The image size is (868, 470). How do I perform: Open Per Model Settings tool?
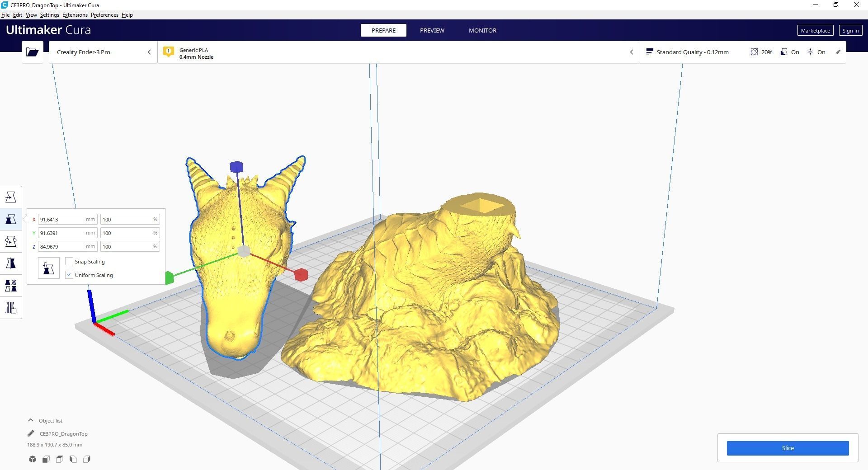[11, 286]
